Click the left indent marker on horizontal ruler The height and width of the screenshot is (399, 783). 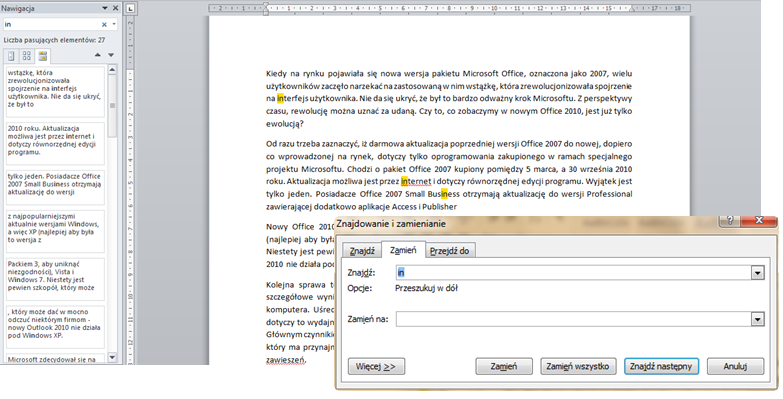(x=266, y=9)
